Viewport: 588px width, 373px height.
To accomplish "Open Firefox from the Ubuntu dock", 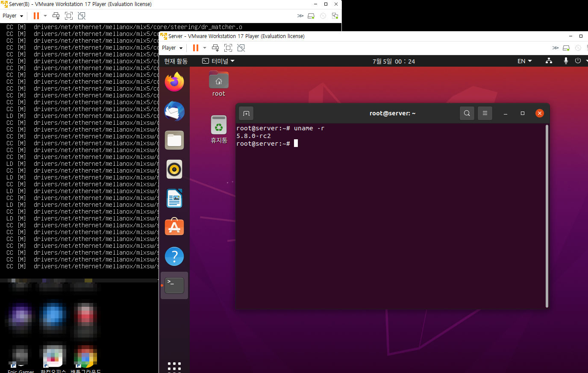I will 174,82.
